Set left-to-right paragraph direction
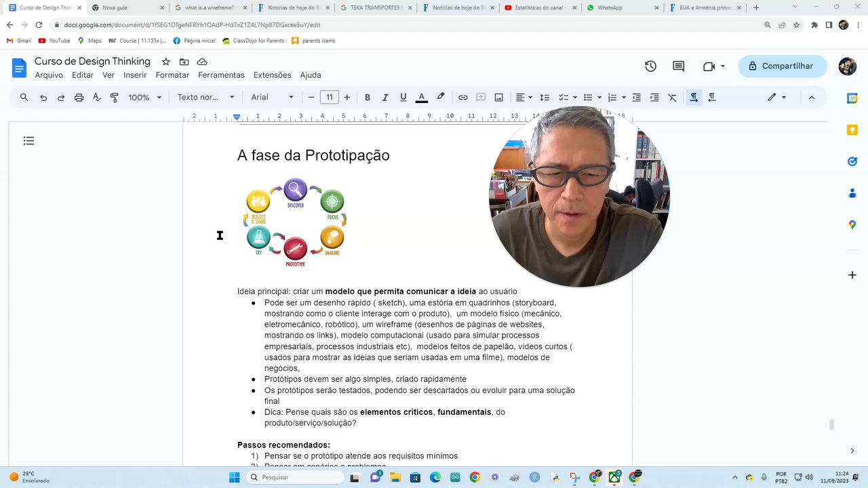The width and height of the screenshot is (868, 488). [x=694, y=98]
